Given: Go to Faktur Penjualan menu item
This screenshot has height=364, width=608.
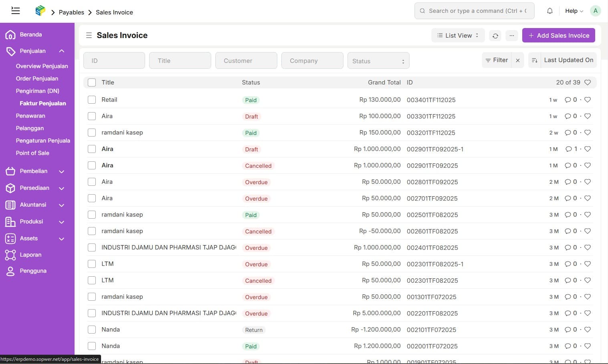Looking at the screenshot, I should click(43, 103).
